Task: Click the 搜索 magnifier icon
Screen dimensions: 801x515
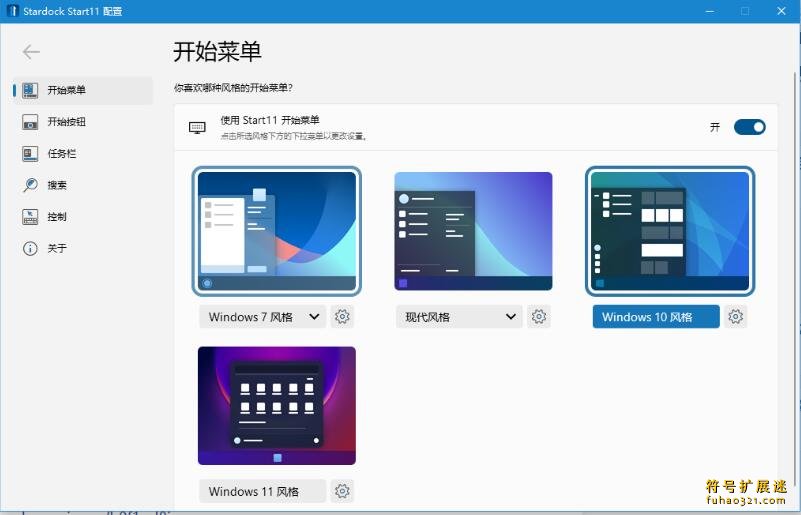Action: (x=30, y=185)
